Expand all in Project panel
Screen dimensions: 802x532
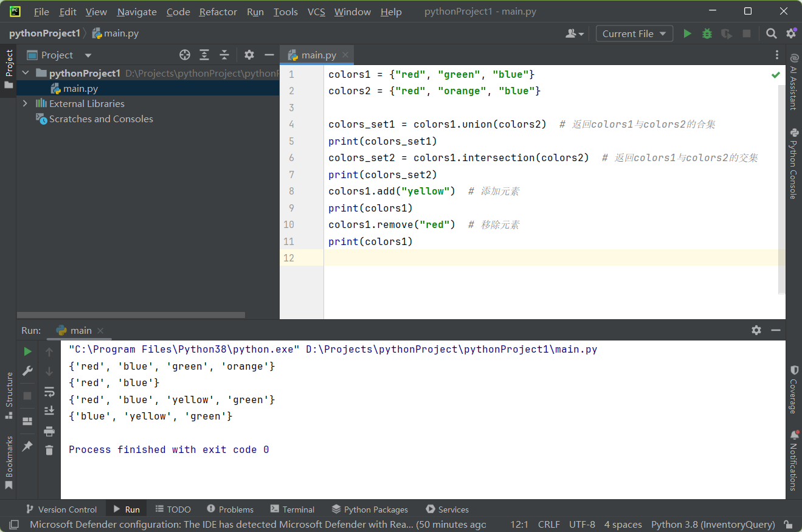(x=204, y=55)
